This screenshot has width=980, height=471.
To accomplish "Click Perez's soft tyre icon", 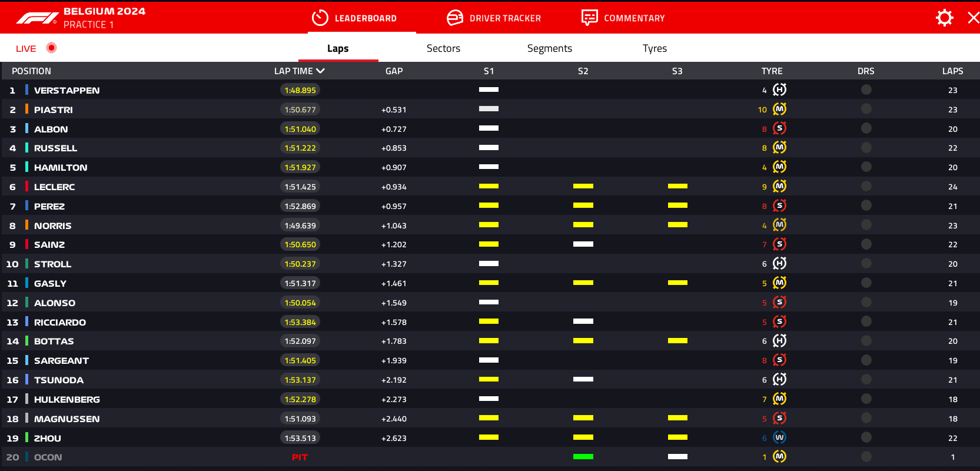I will tap(779, 205).
